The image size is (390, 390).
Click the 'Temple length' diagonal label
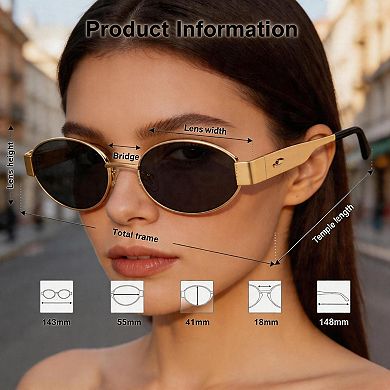[x=333, y=224]
